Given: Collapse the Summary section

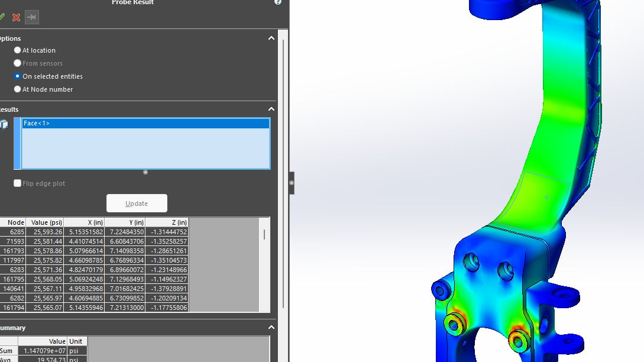Looking at the screenshot, I should click(x=271, y=328).
